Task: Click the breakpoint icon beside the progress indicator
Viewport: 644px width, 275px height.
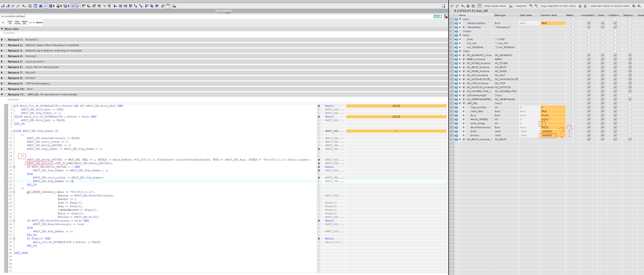Action: 446,16
